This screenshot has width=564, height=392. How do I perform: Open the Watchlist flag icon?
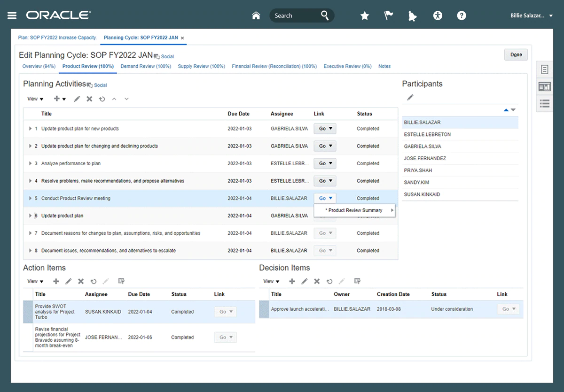389,16
